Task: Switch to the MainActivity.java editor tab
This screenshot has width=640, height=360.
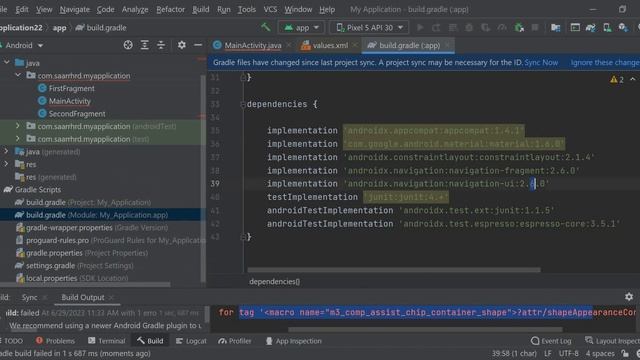Action: 253,45
